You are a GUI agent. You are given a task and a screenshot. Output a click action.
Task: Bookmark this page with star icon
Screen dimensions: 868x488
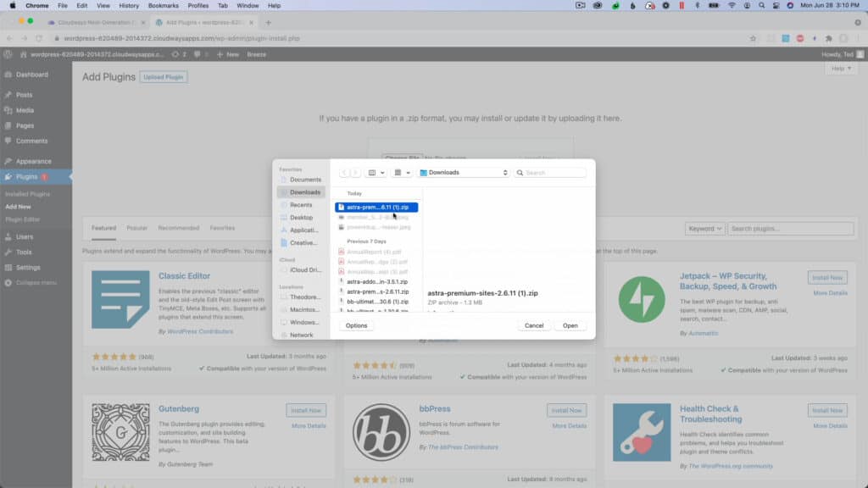pos(753,39)
